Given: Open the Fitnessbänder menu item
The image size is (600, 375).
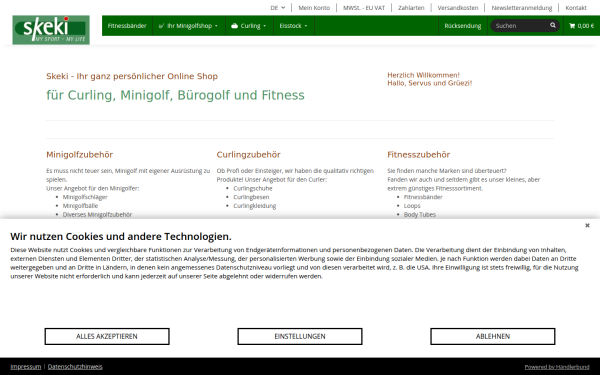Looking at the screenshot, I should [x=127, y=26].
